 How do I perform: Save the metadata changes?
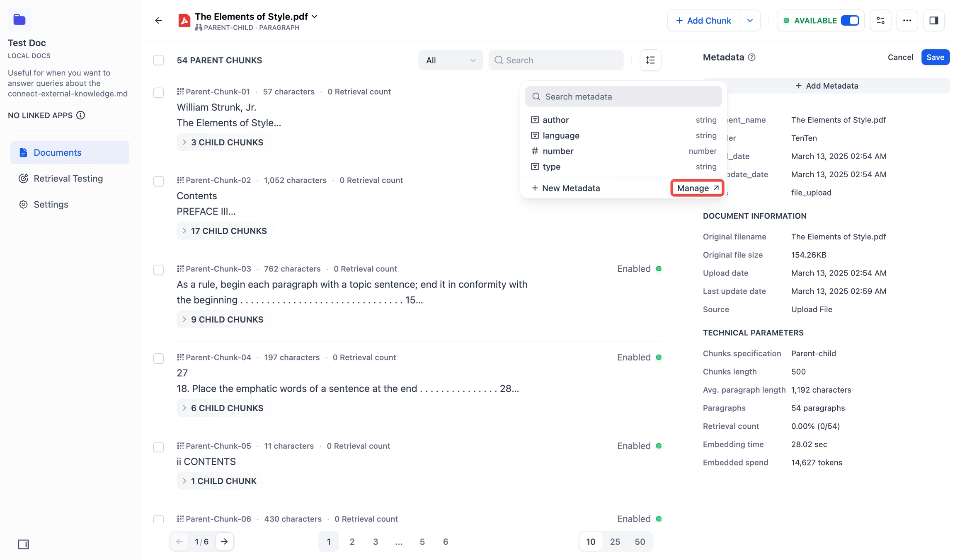click(x=935, y=57)
